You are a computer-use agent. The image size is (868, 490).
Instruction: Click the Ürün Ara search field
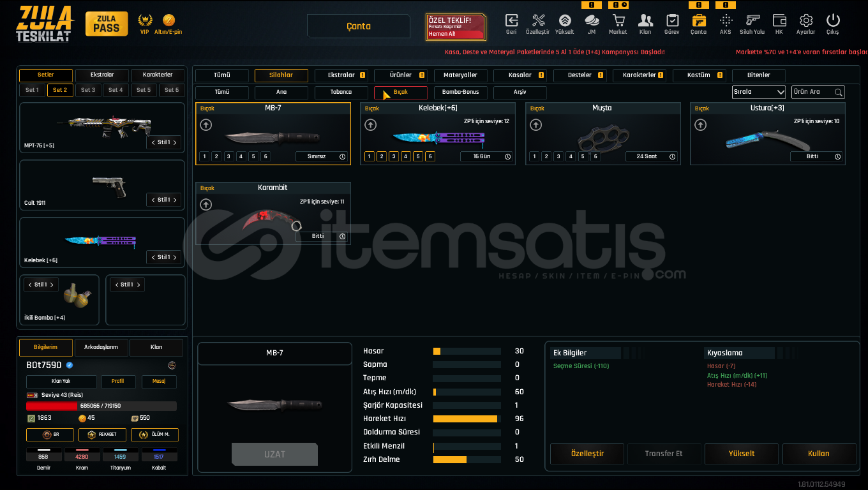coord(812,92)
